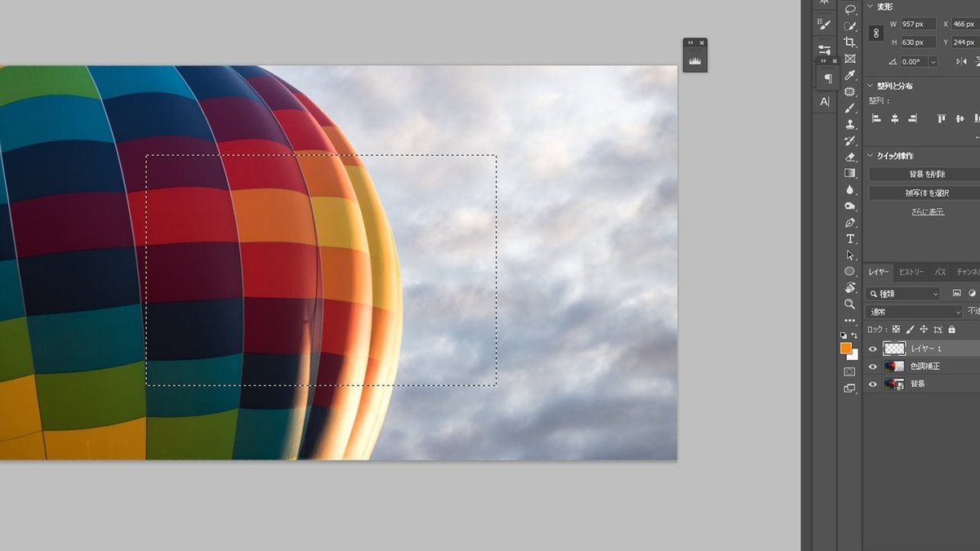This screenshot has width=980, height=551.
Task: Collapse the 整列と分布 section
Action: point(870,85)
